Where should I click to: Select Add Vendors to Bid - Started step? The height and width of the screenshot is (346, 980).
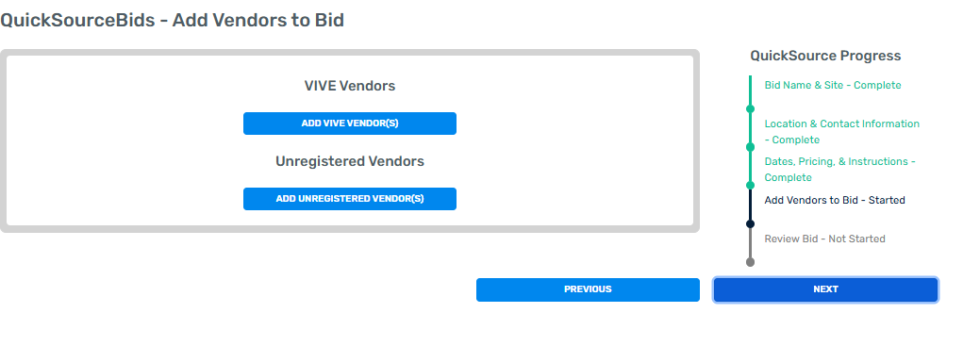tap(835, 201)
